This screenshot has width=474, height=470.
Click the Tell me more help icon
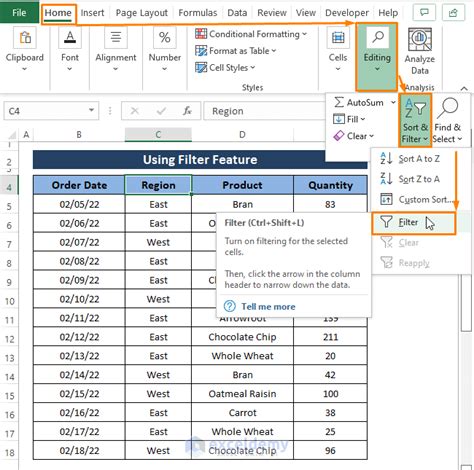[x=230, y=306]
